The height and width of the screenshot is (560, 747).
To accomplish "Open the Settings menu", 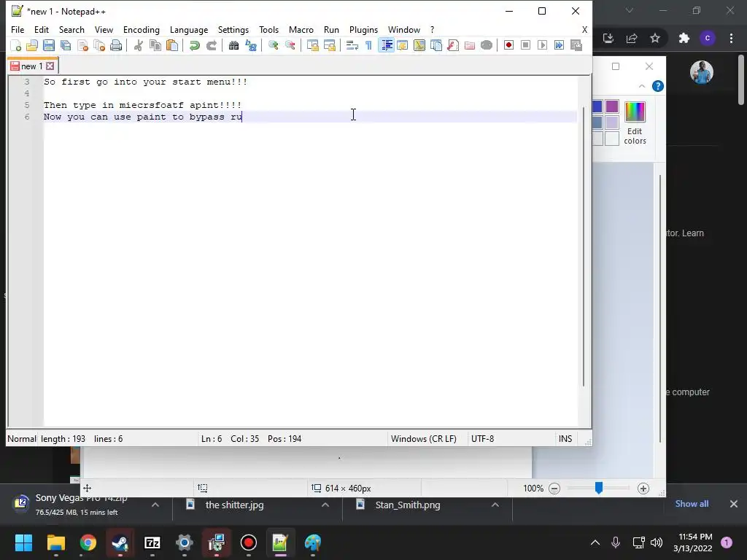I will [x=233, y=29].
